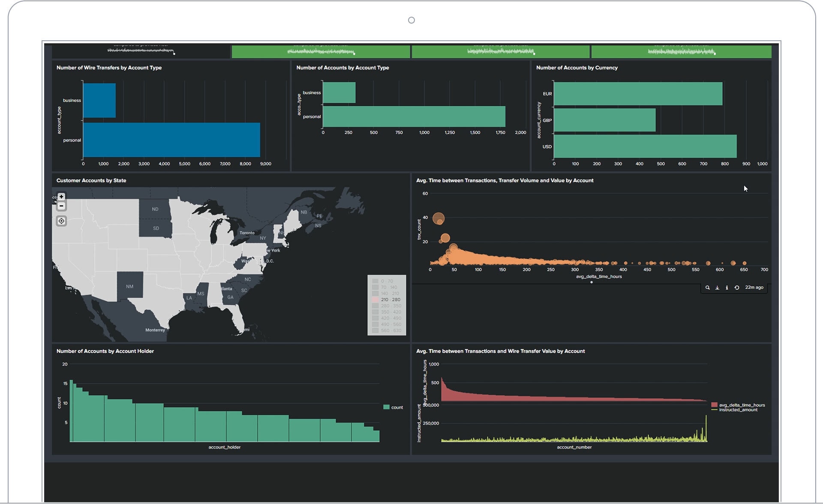Zoom out on the Customer Accounts map
823x504 pixels.
pos(62,206)
